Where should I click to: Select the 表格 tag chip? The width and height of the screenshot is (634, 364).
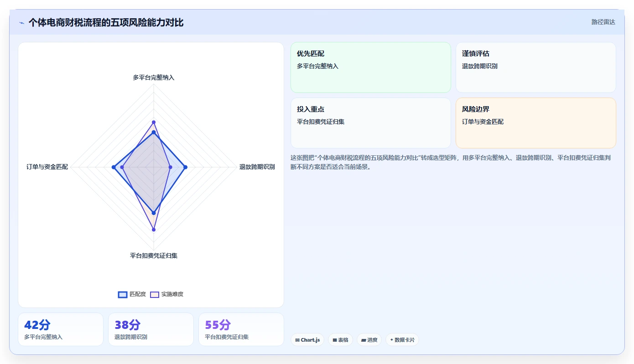pos(340,340)
